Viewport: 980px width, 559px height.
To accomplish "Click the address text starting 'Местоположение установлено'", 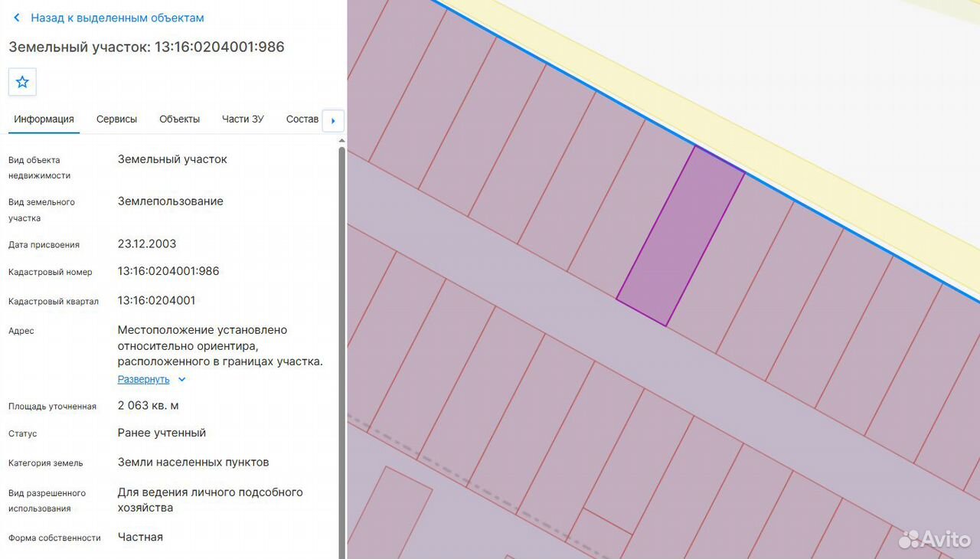I will (x=220, y=345).
